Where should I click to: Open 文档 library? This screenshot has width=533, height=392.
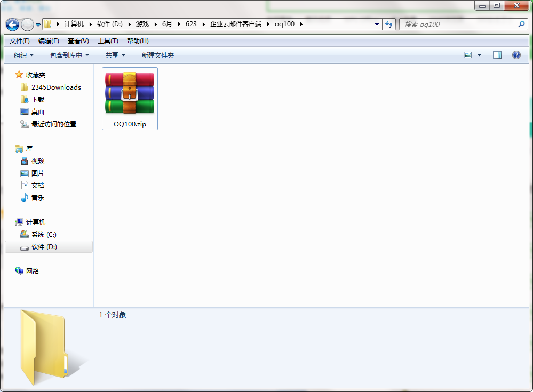[38, 185]
